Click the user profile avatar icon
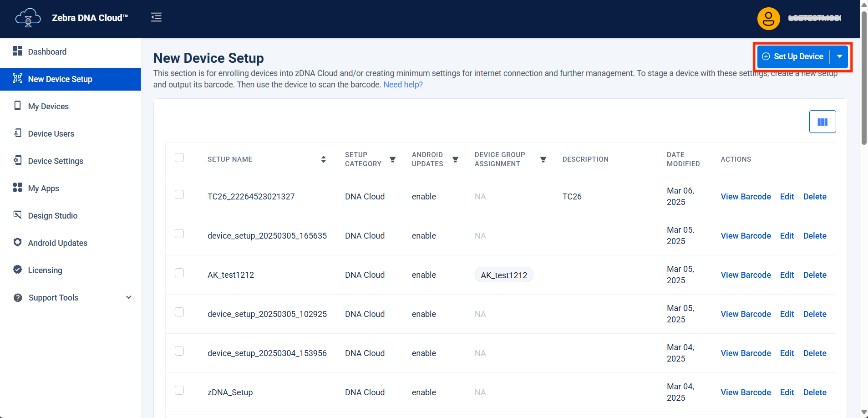Screen dimensions: 868x418 coord(768,19)
